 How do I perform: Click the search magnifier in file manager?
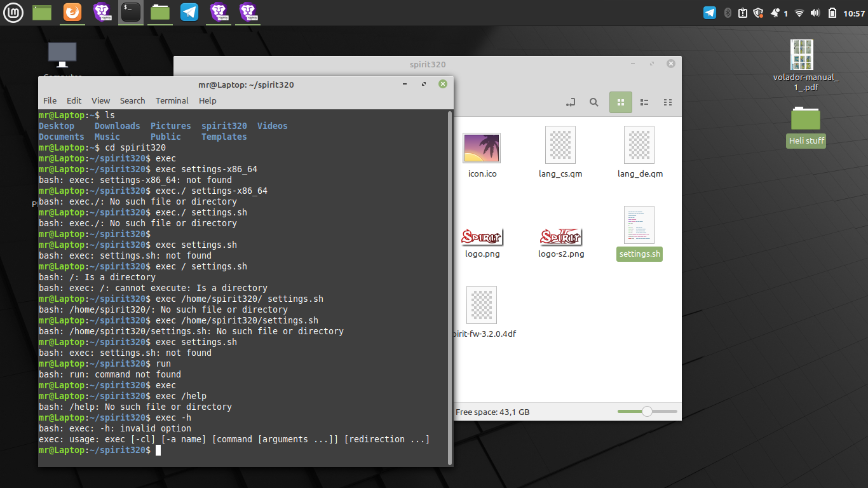(x=593, y=102)
